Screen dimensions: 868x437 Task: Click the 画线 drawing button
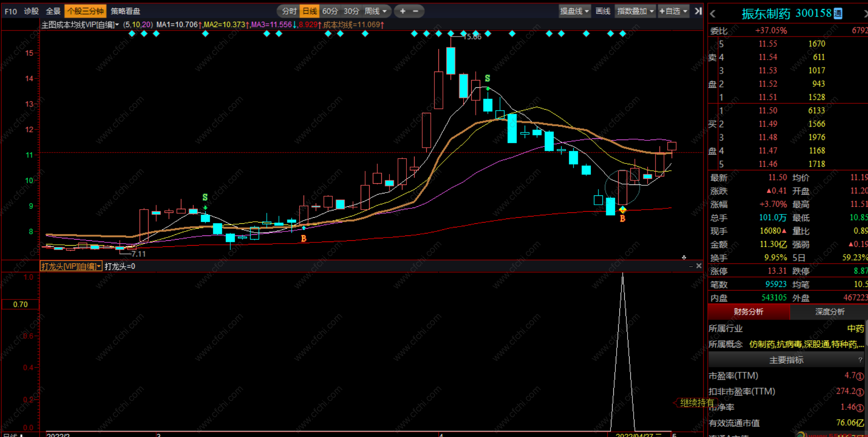pos(603,11)
